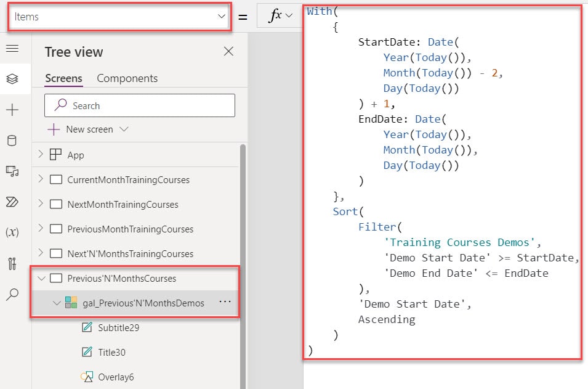This screenshot has width=588, height=389.
Task: Expand the CurrentMonthTrainingCourses screen
Action: point(41,179)
